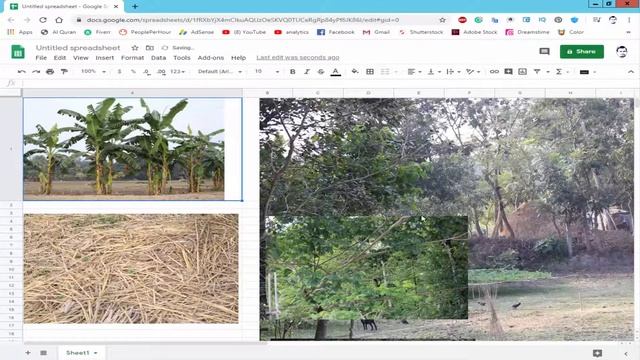Click the Share button

click(582, 51)
